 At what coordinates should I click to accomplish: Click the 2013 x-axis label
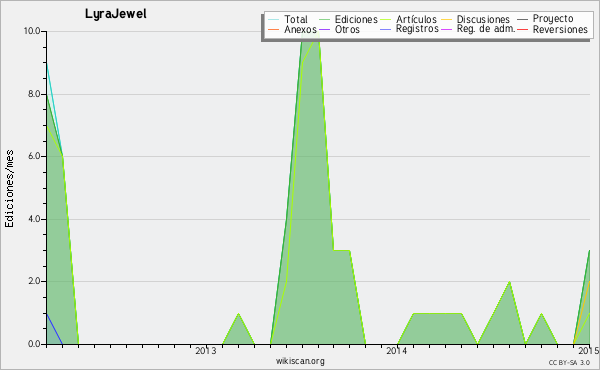[206, 350]
